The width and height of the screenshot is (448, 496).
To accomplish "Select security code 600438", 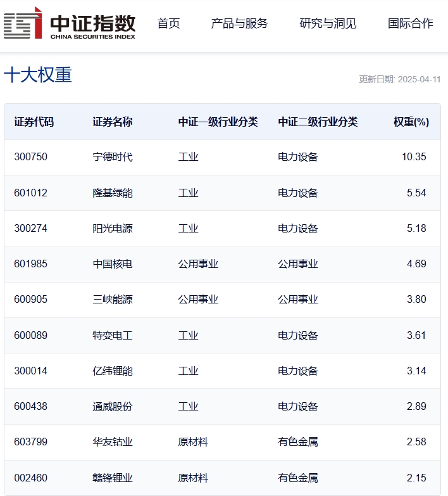I will pos(30,406).
